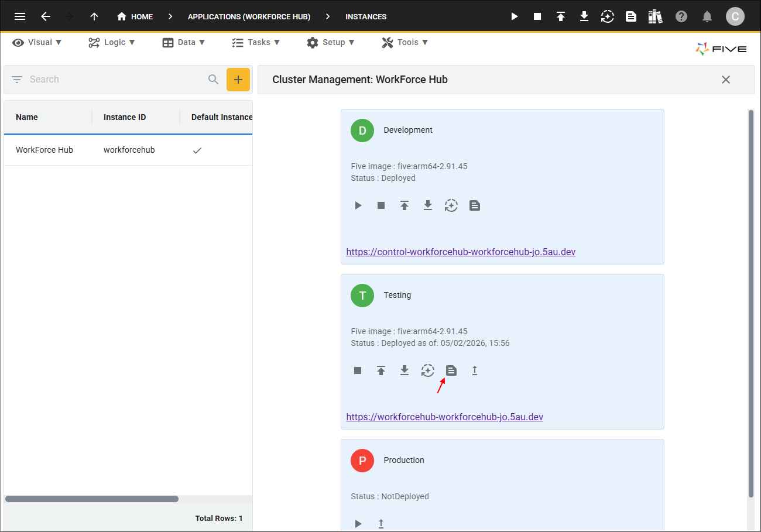Click the circular sparkle icon in the Development card

point(451,205)
